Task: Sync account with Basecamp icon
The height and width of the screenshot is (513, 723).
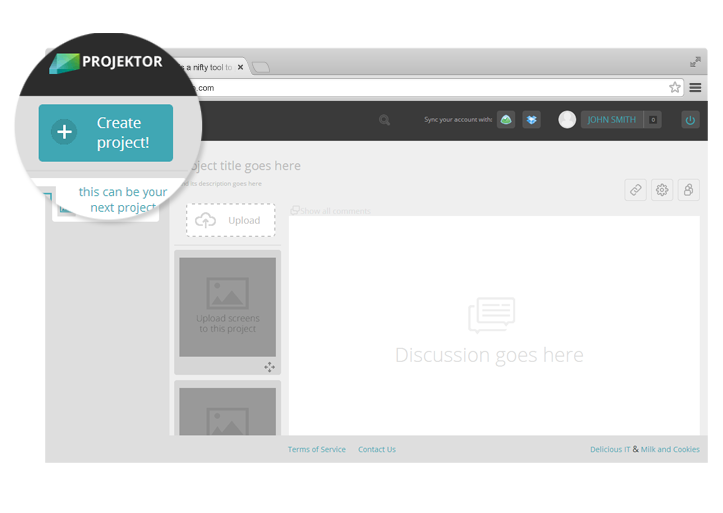Action: pyautogui.click(x=506, y=120)
